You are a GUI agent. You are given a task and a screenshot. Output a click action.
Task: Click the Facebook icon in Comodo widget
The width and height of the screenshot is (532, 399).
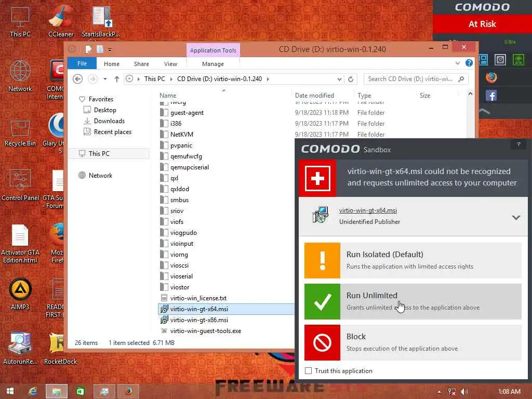point(491,96)
